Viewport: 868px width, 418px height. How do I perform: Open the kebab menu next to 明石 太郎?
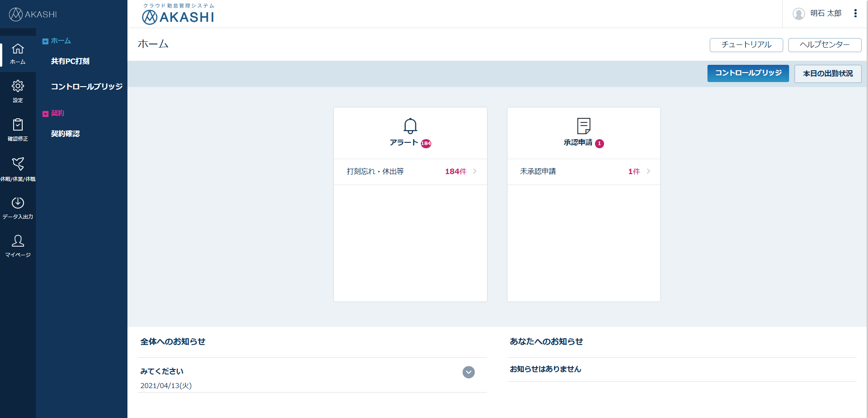tap(856, 13)
